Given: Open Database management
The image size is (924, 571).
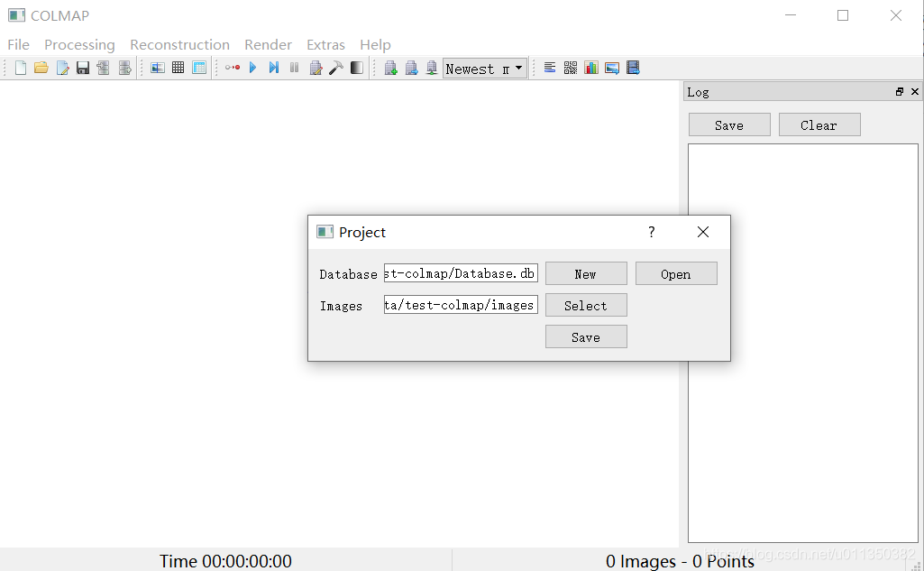Looking at the screenshot, I should point(199,67).
